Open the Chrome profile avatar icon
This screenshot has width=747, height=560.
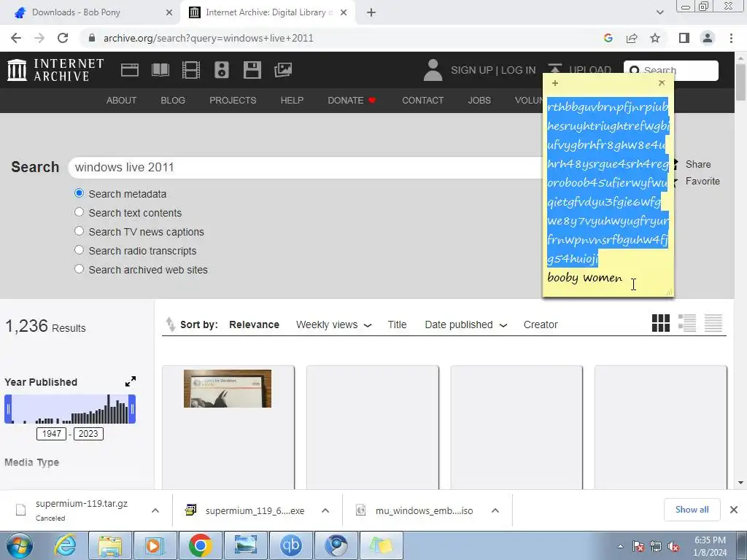pyautogui.click(x=708, y=38)
